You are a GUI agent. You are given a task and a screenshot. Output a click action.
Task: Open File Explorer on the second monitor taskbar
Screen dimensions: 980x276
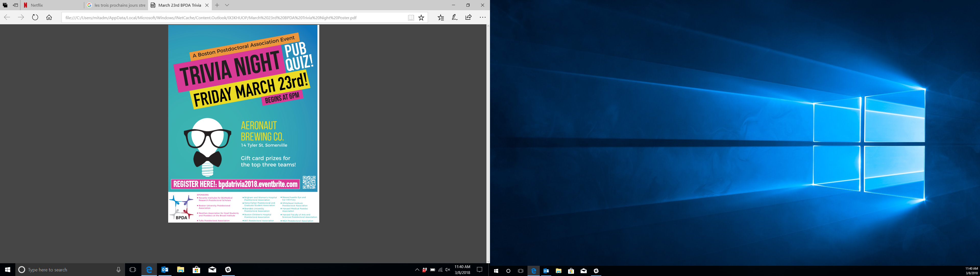[x=558, y=271]
